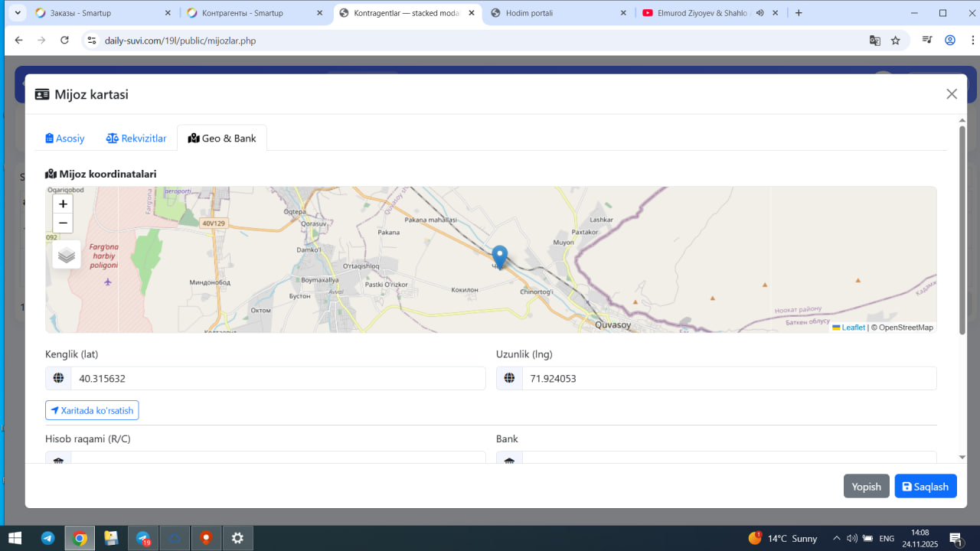Image resolution: width=980 pixels, height=551 pixels.
Task: Open the file manager on taskbar
Action: coord(111,538)
